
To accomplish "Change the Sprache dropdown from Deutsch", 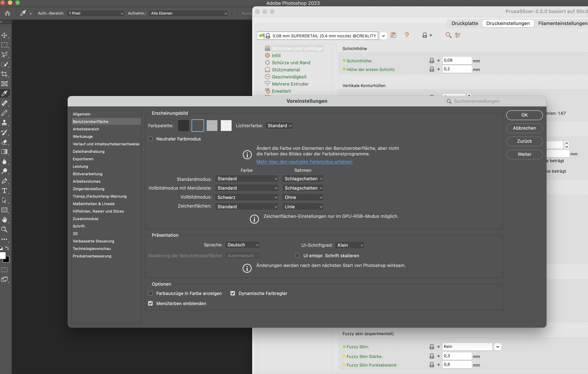I will [x=242, y=245].
